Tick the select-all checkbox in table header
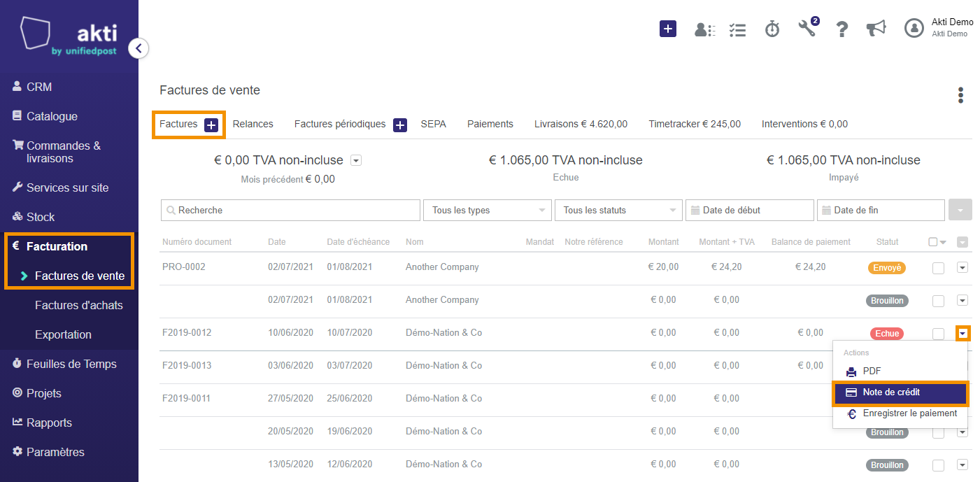 coord(932,242)
